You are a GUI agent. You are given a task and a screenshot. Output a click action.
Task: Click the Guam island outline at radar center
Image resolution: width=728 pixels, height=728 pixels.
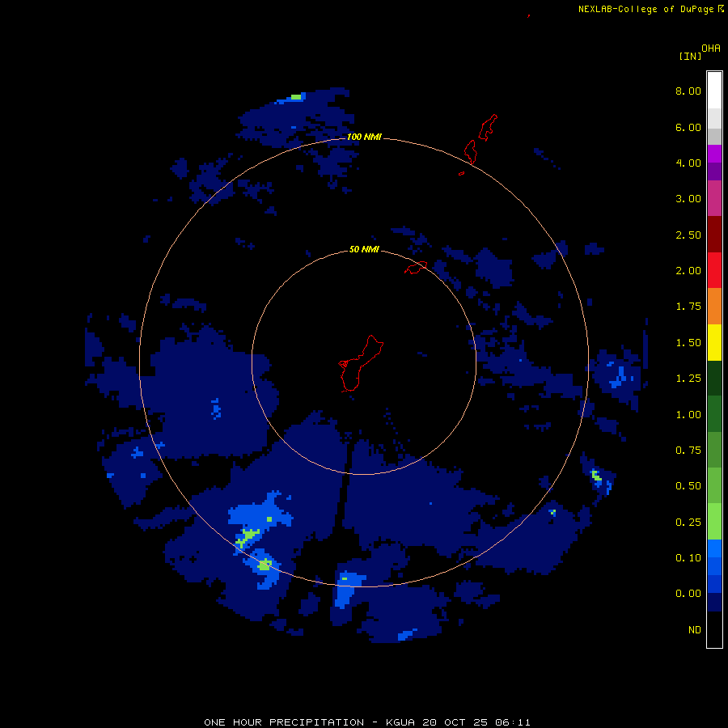click(361, 363)
